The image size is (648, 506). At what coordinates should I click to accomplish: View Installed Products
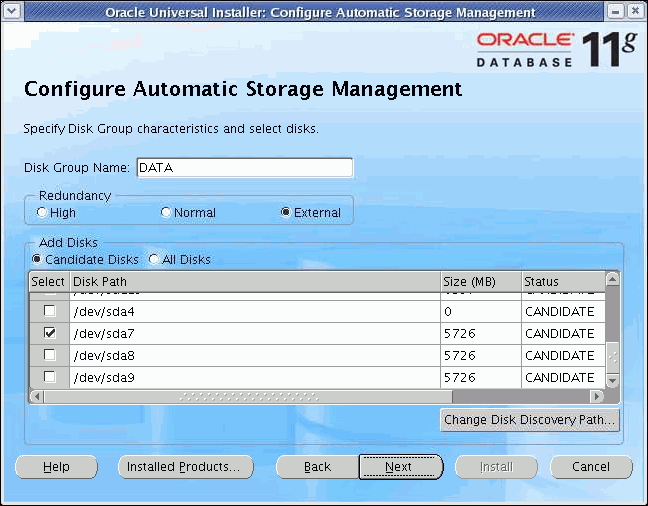tap(185, 467)
